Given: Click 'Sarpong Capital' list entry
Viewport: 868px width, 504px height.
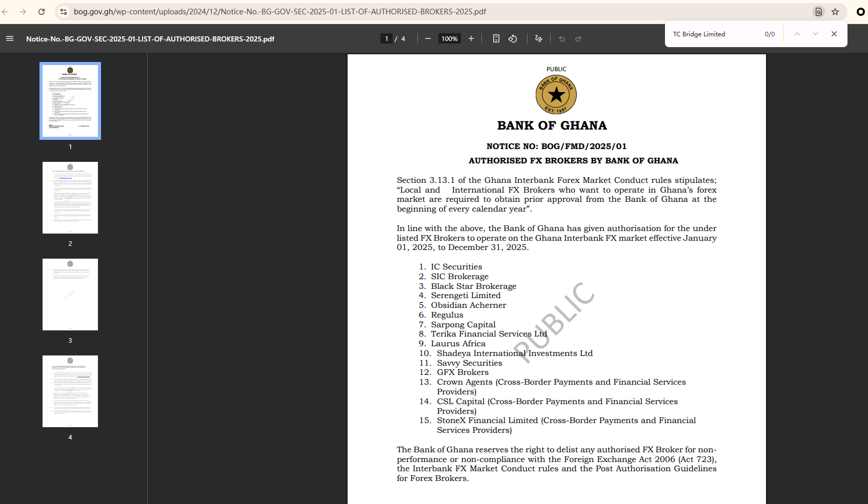Looking at the screenshot, I should pyautogui.click(x=463, y=325).
